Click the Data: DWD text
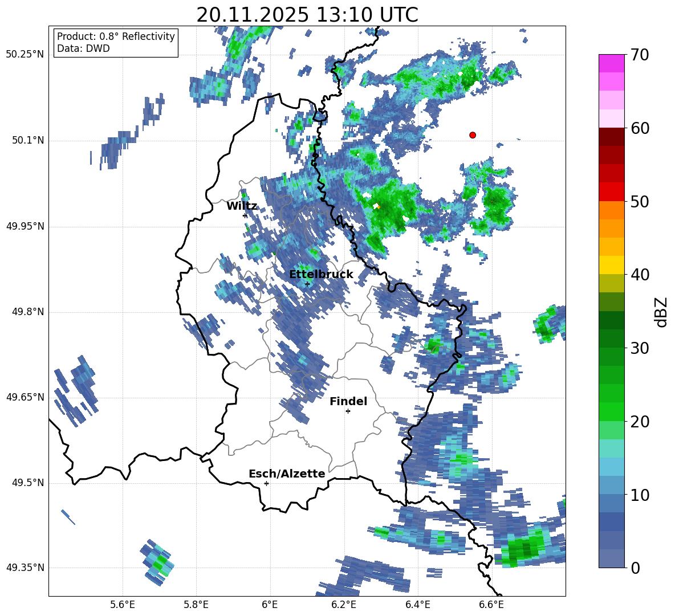The height and width of the screenshot is (616, 675). click(x=83, y=48)
